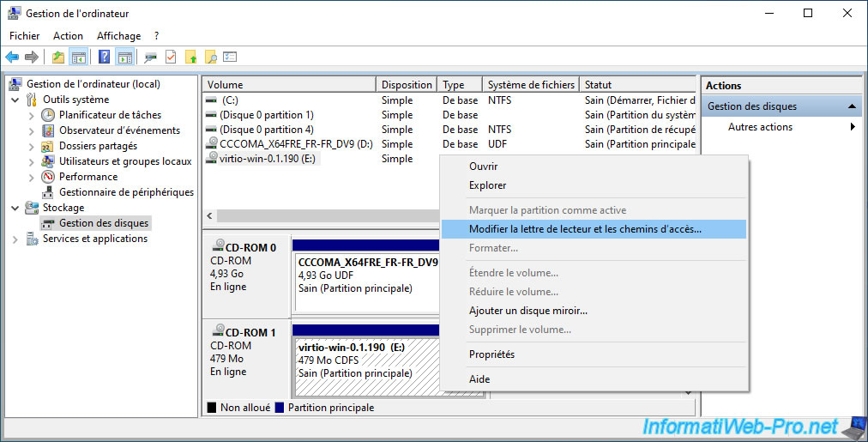
Task: Click Autres actions in Actions pane
Action: (760, 127)
